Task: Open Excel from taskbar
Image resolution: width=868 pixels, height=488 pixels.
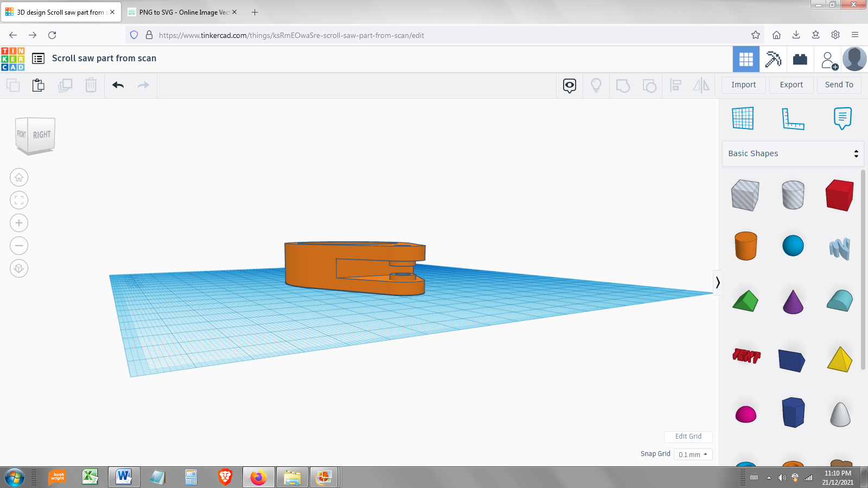Action: [x=90, y=477]
